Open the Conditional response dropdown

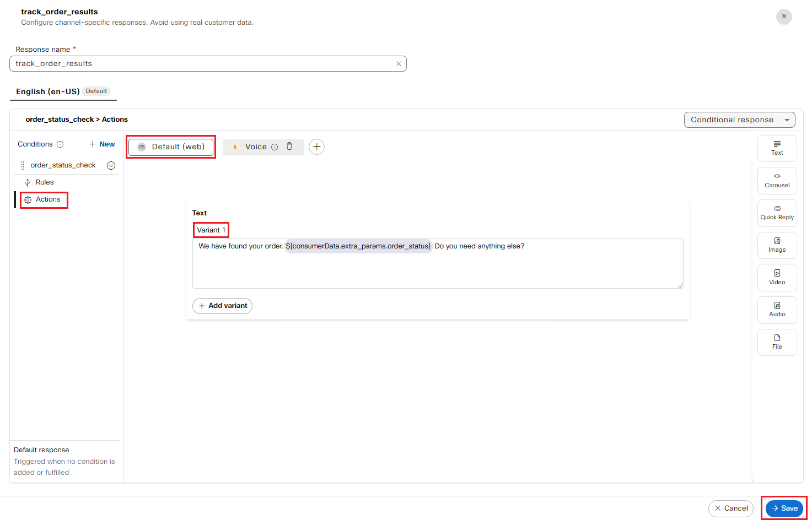point(739,120)
